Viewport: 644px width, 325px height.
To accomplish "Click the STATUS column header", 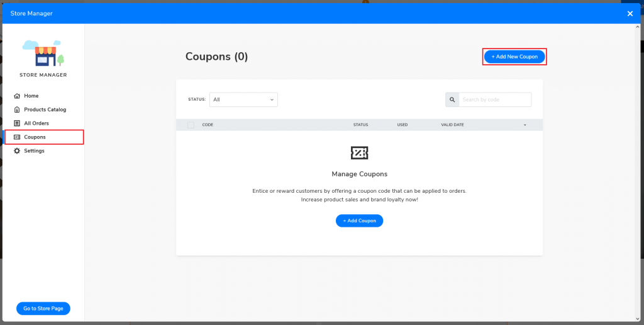I will tap(360, 125).
